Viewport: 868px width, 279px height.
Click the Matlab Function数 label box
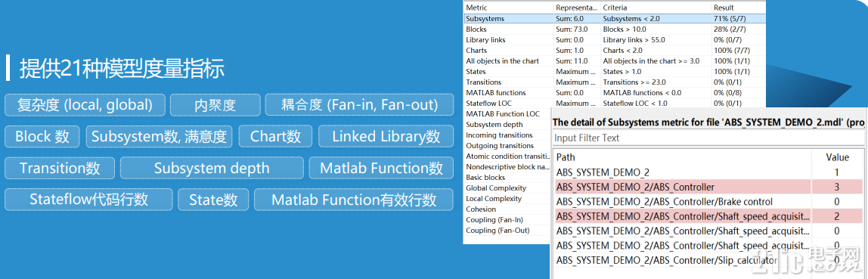[381, 168]
